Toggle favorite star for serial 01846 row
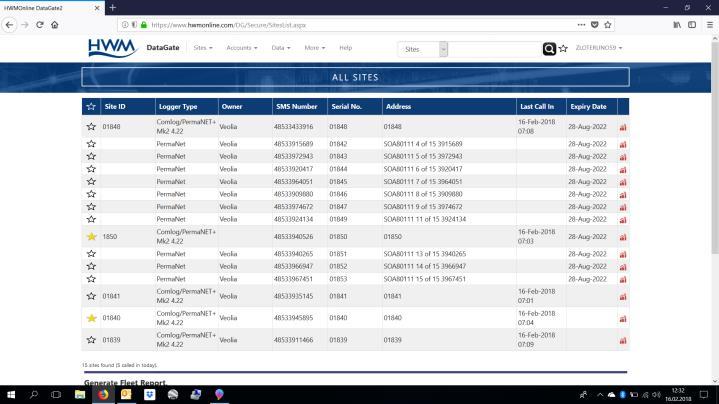 tap(91, 194)
